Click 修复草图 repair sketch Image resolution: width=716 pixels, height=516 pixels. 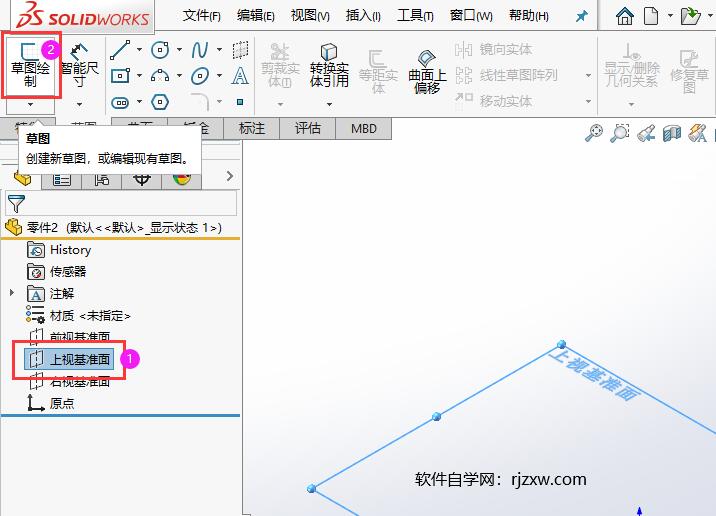click(689, 71)
